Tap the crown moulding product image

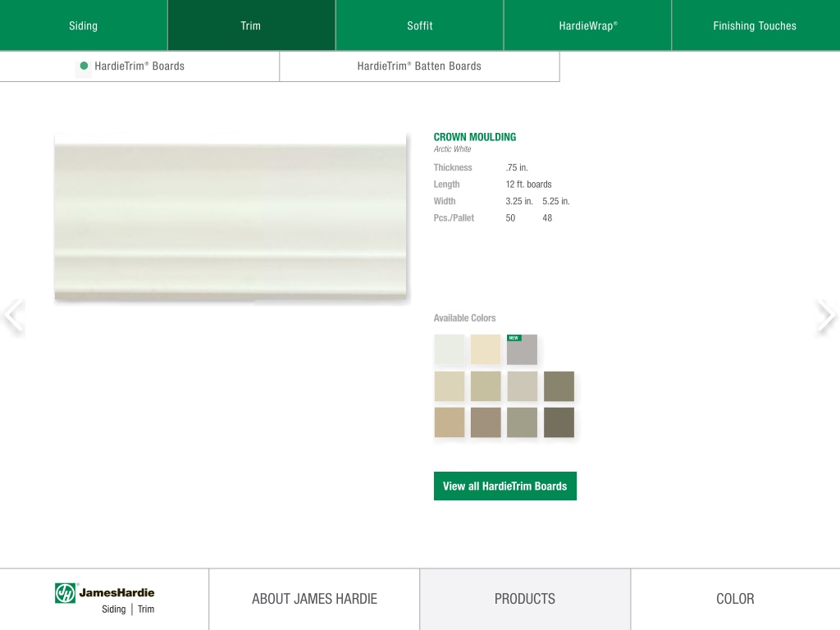pos(231,217)
